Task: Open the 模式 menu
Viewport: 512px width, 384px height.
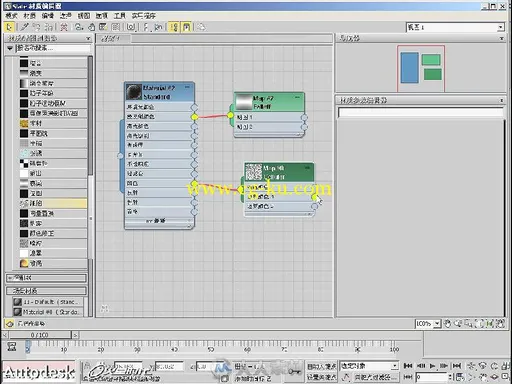Action: 11,15
